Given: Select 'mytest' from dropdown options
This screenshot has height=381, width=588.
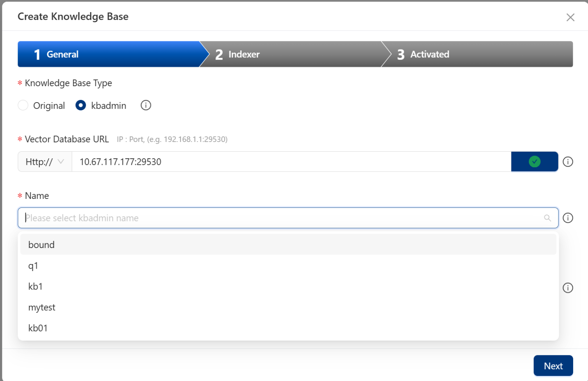Looking at the screenshot, I should (x=42, y=308).
